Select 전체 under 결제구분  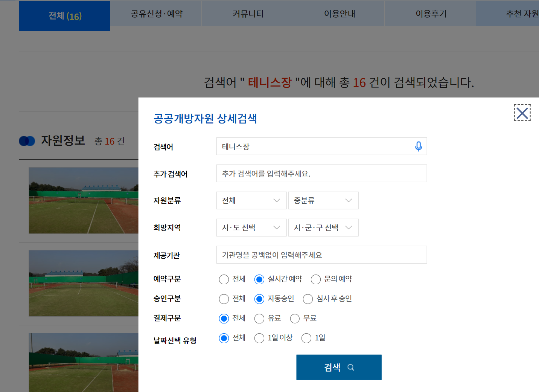click(224, 319)
